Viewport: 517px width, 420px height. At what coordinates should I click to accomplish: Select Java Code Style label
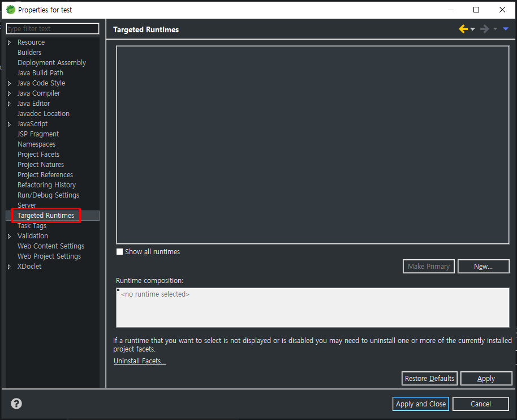point(41,83)
